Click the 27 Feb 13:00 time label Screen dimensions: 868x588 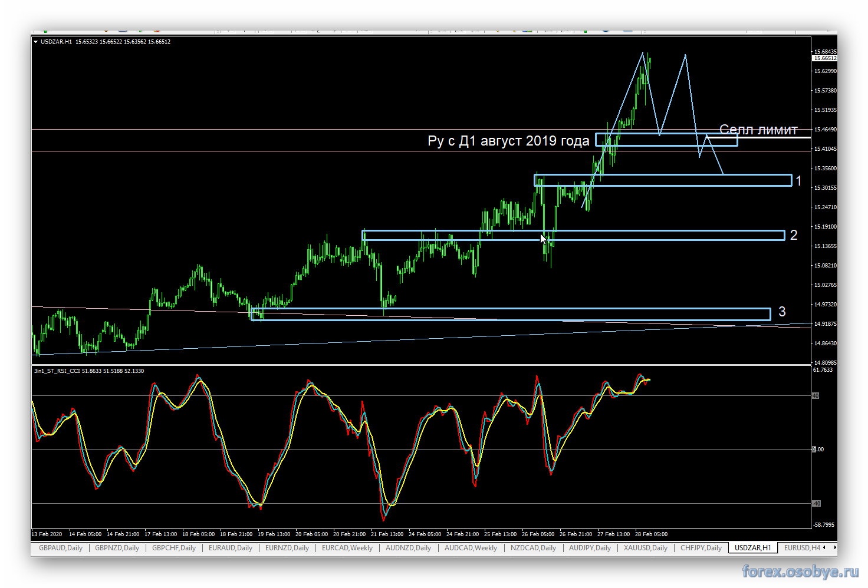(613, 534)
